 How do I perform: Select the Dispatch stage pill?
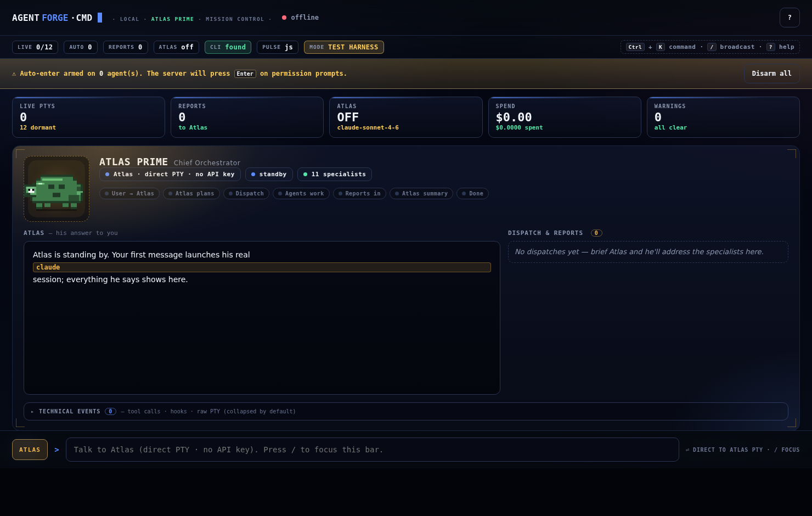(x=246, y=193)
